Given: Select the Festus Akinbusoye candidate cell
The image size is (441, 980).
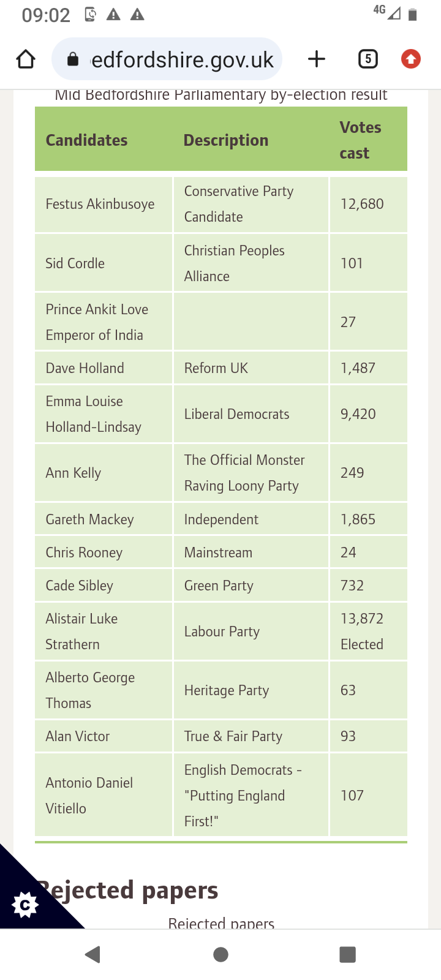Looking at the screenshot, I should [x=100, y=204].
